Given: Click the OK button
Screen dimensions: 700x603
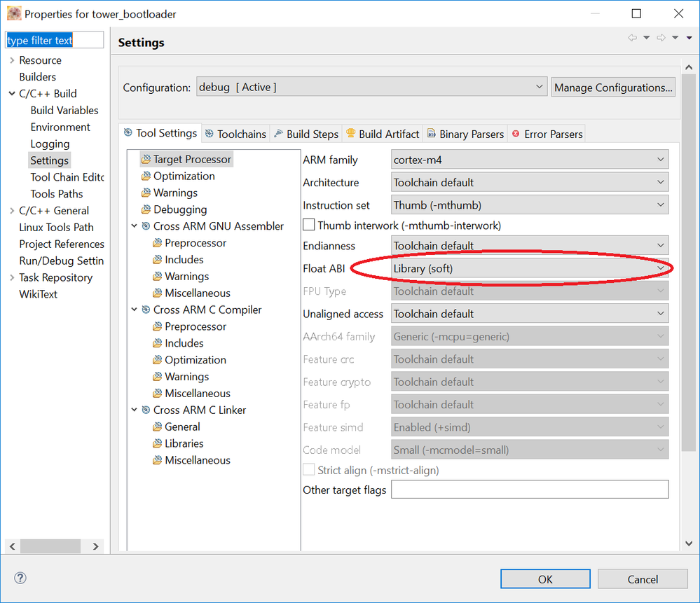Looking at the screenshot, I should [x=545, y=579].
